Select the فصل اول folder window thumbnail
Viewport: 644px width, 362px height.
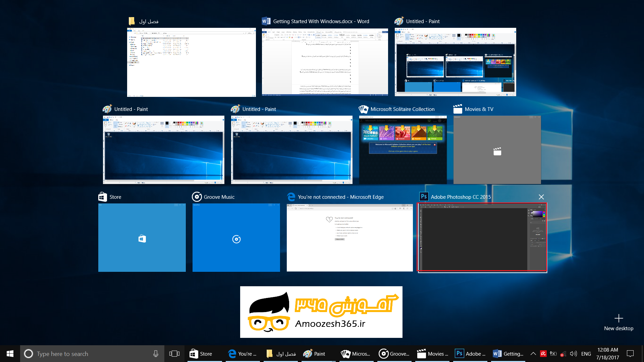191,62
